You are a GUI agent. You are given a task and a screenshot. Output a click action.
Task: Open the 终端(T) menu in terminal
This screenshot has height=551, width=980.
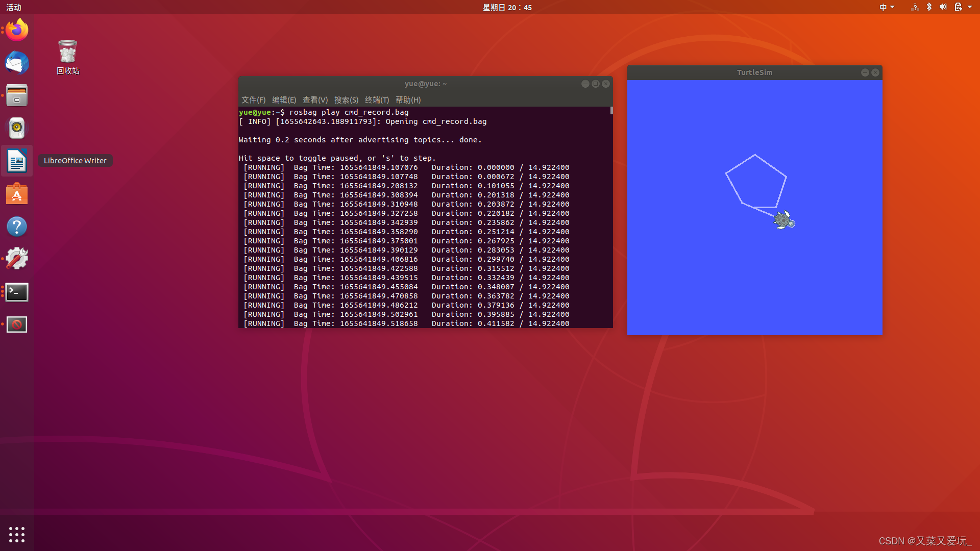[x=377, y=100]
